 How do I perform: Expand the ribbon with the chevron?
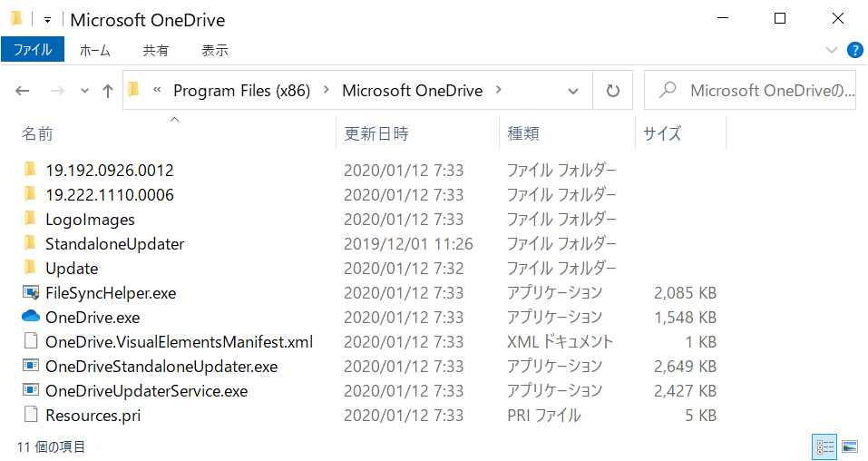(x=832, y=51)
